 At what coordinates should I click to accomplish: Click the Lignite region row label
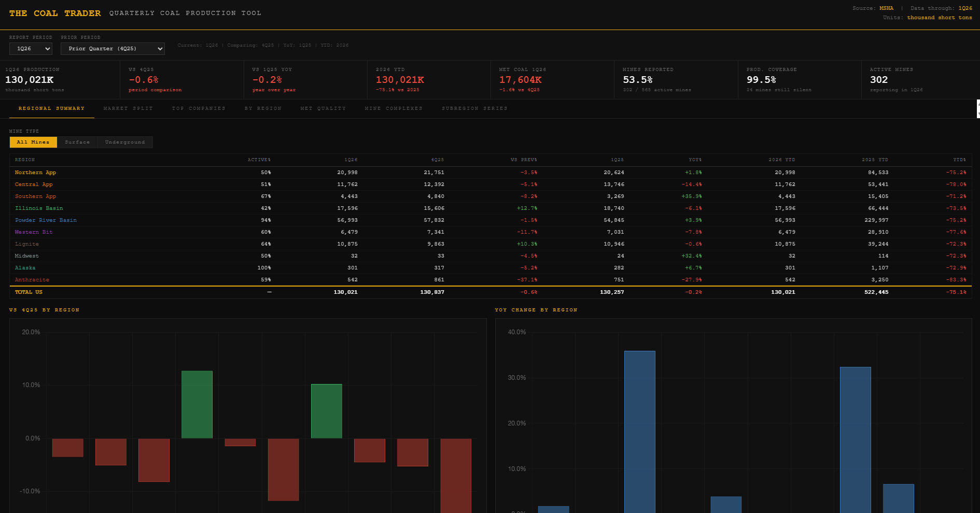point(27,244)
